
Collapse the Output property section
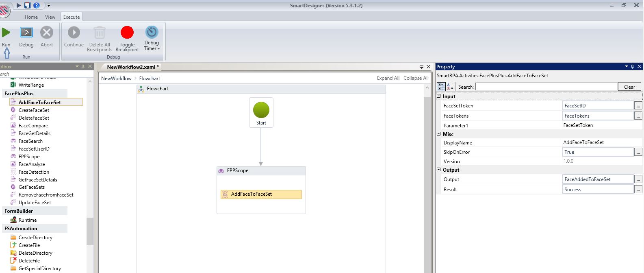[x=439, y=170]
